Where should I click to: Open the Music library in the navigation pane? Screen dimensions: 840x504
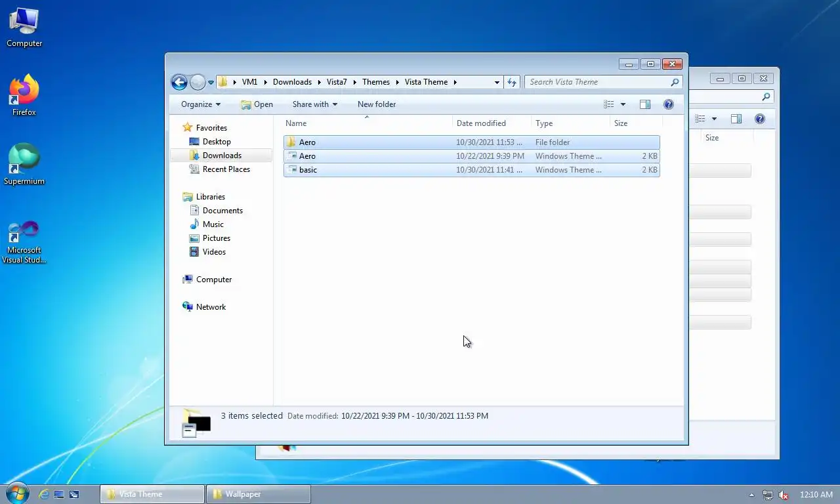(207, 224)
